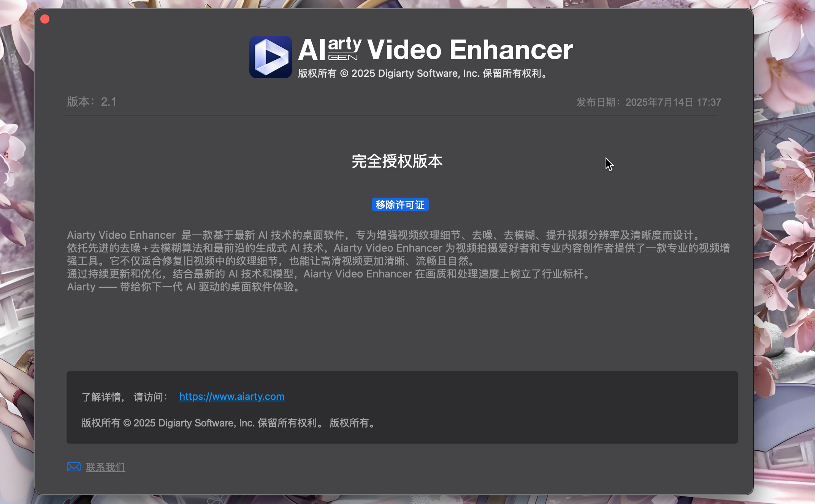Click the Aiarty Video Enhancer title wordmark
This screenshot has height=504, width=815.
click(x=436, y=50)
